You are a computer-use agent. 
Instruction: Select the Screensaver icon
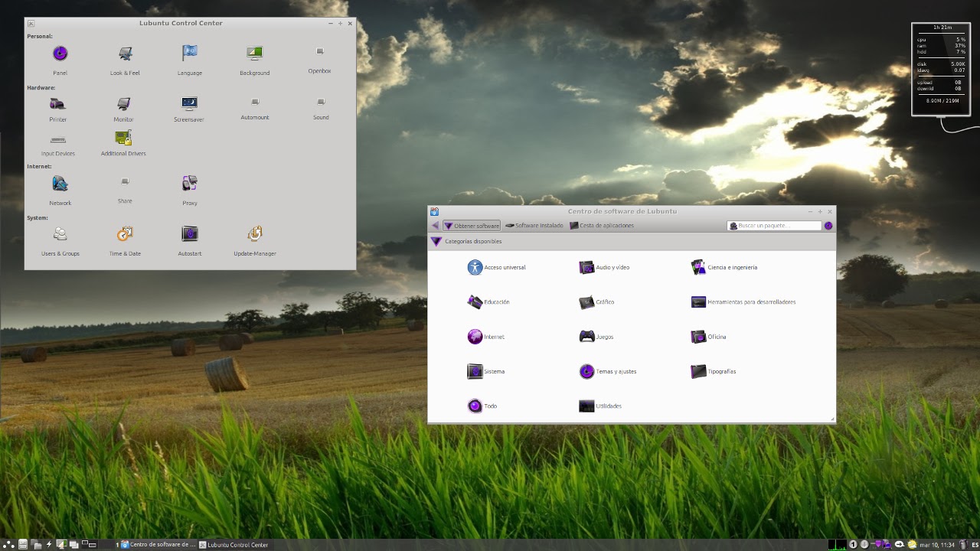click(189, 103)
